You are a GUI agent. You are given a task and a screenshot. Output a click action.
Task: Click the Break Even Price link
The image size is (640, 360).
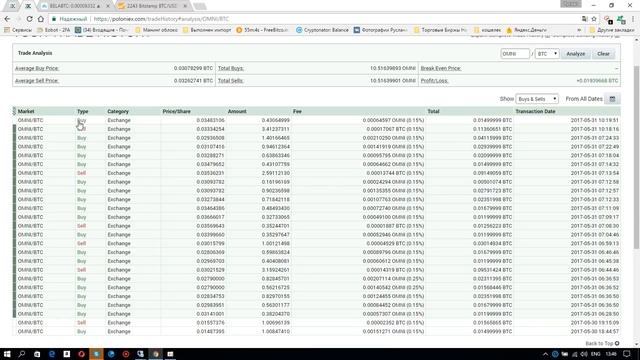click(441, 68)
